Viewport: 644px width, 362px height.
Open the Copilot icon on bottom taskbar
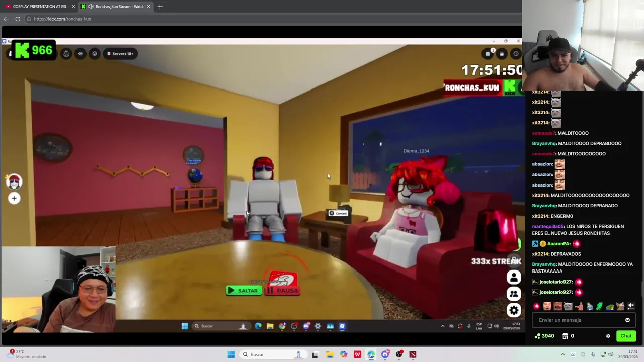tap(343, 354)
